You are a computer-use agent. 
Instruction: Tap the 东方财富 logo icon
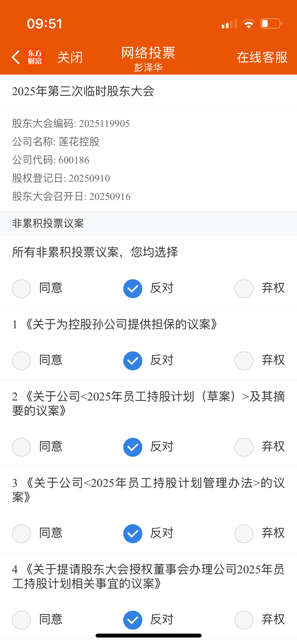click(x=35, y=57)
